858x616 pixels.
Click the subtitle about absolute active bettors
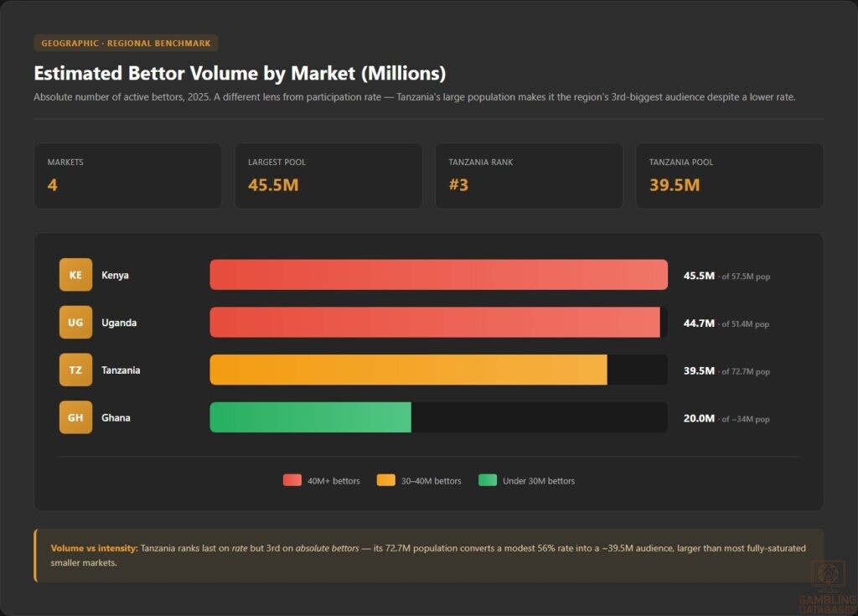click(414, 97)
